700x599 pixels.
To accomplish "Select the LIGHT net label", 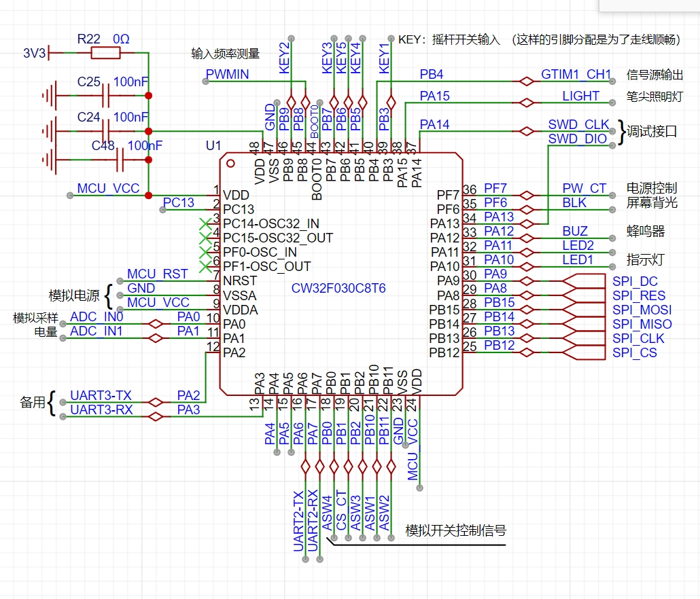I will pos(581,96).
